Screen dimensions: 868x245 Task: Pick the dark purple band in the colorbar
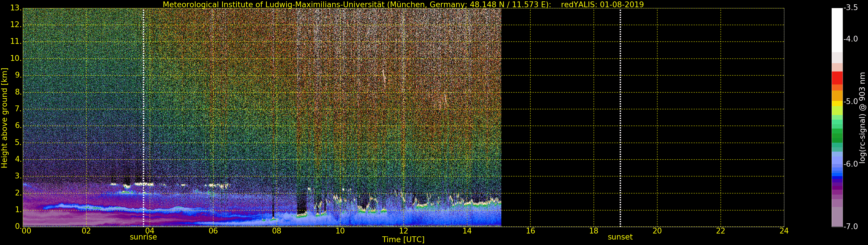point(837,186)
